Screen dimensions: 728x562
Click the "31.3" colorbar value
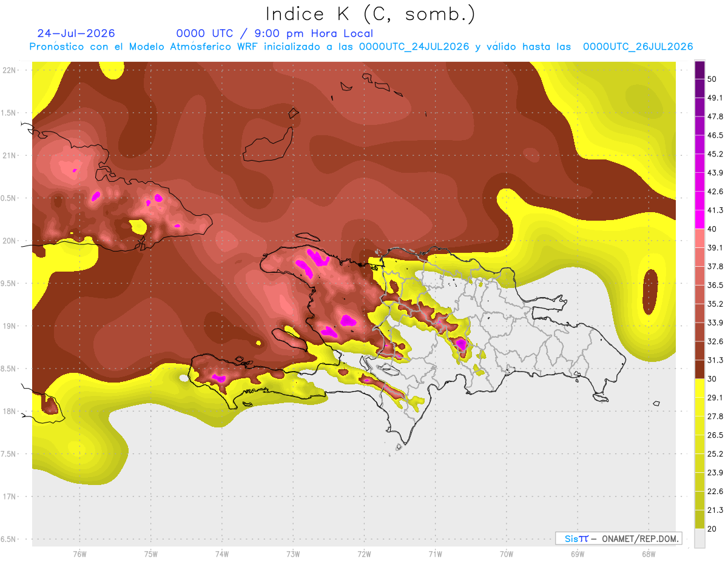[x=715, y=360]
